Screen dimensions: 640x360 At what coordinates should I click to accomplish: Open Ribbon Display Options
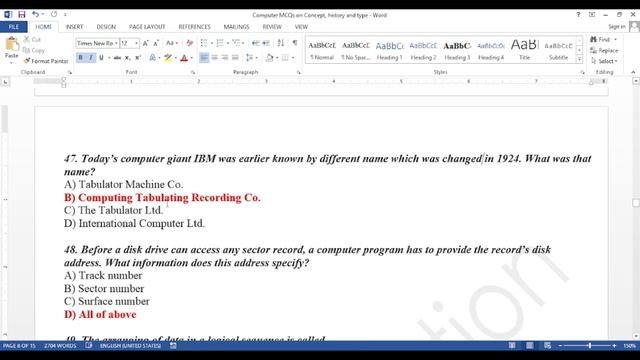592,15
